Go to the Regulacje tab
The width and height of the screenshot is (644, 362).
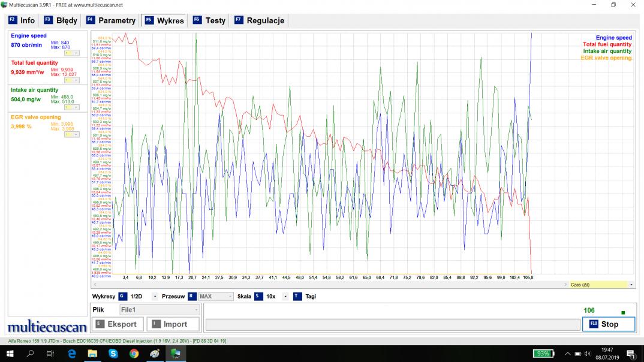tap(259, 20)
